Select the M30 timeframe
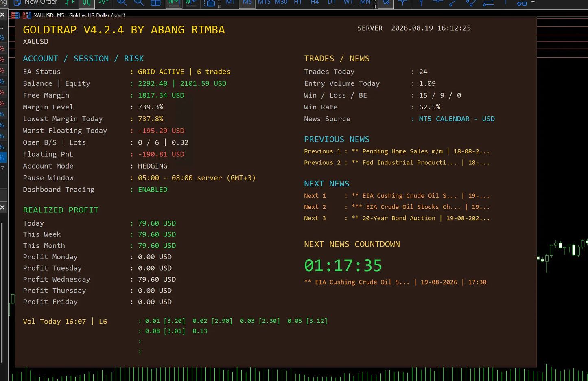Screen dimensions: 588x381 pos(281,2)
